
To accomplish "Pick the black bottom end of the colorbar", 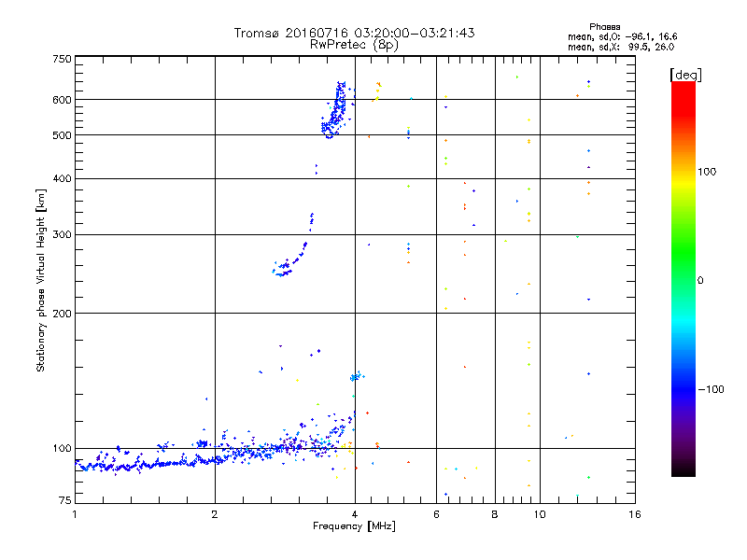I will (684, 469).
